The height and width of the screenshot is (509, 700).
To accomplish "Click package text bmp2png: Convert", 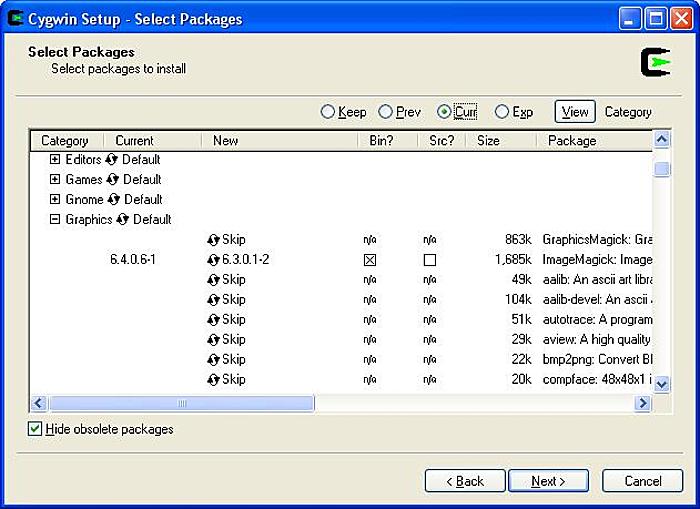I will pyautogui.click(x=597, y=359).
